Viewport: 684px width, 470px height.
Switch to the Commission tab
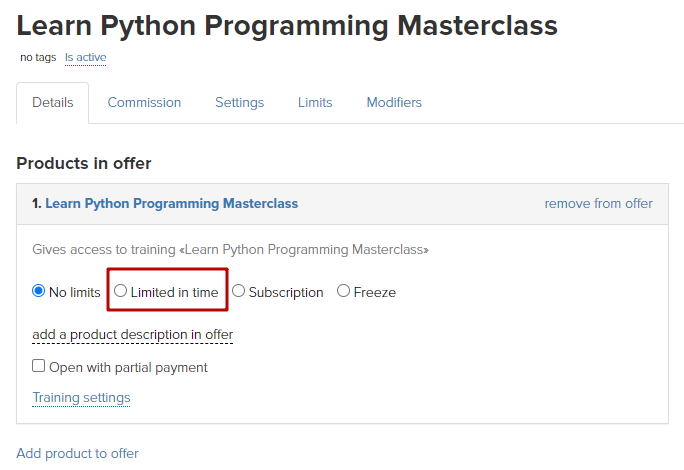(x=144, y=103)
